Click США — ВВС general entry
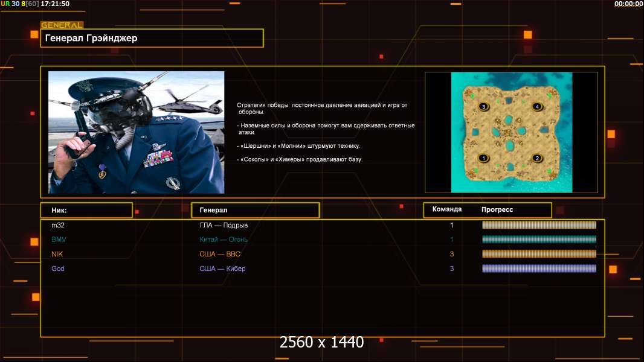The height and width of the screenshot is (362, 644). [220, 254]
